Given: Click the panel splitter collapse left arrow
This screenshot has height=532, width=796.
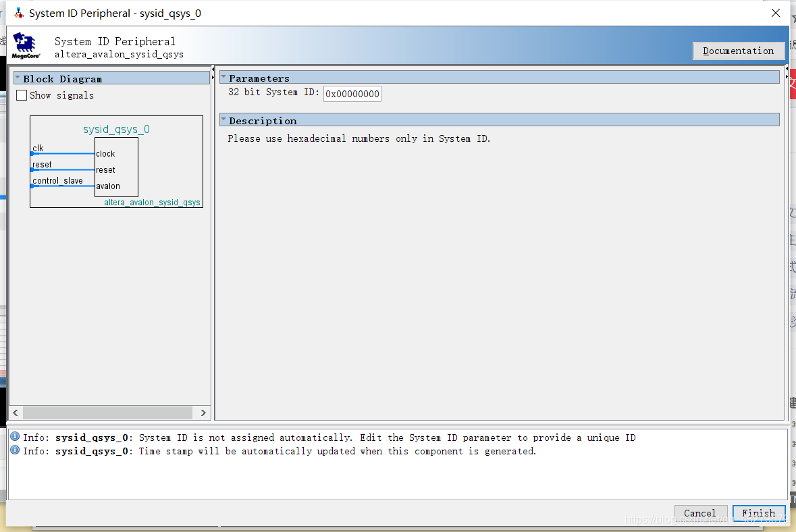Looking at the screenshot, I should pos(213,69).
